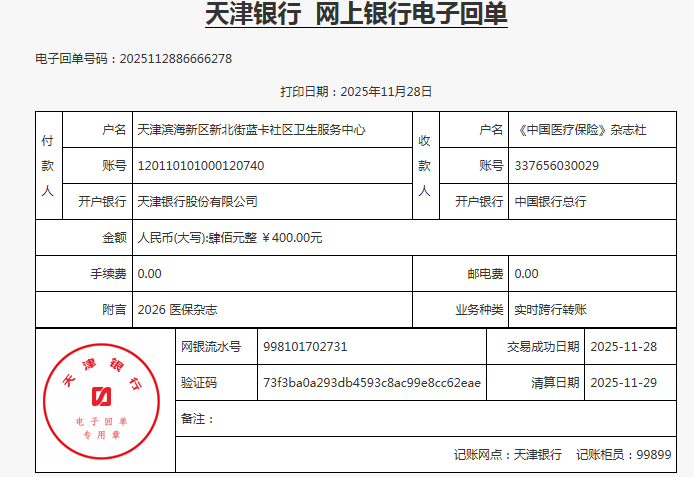Viewport: 694px width, 477px height.
Task: Select the 验证码 verification code string
Action: [x=371, y=383]
